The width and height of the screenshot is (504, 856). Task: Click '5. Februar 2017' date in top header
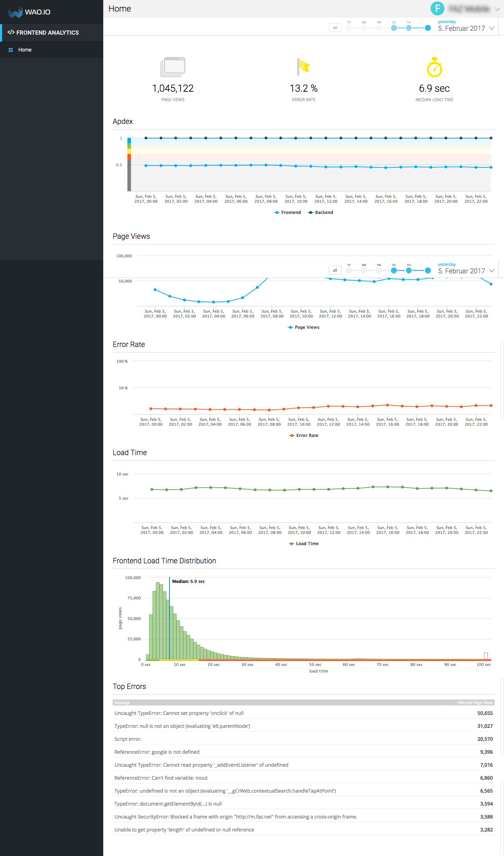[461, 28]
